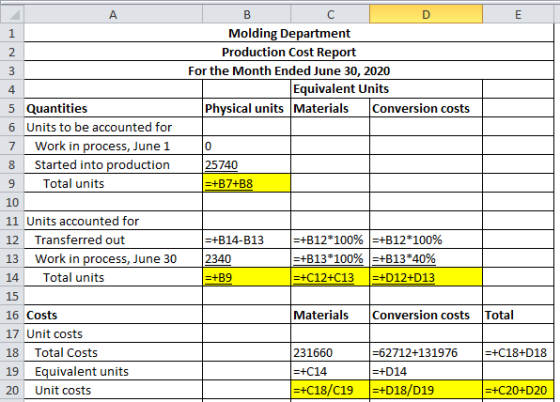Click 'Unit costs' label in row 20

113,390
